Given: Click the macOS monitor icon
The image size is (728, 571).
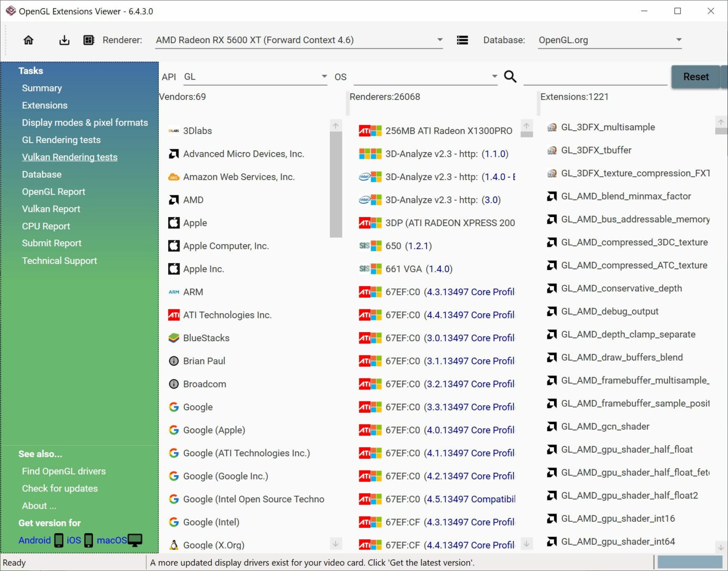Looking at the screenshot, I should [135, 540].
